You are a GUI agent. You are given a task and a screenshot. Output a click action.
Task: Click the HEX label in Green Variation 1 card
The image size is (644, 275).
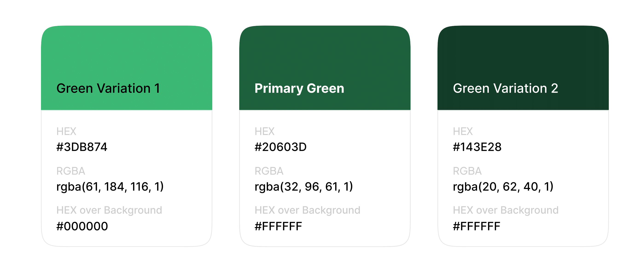(66, 131)
